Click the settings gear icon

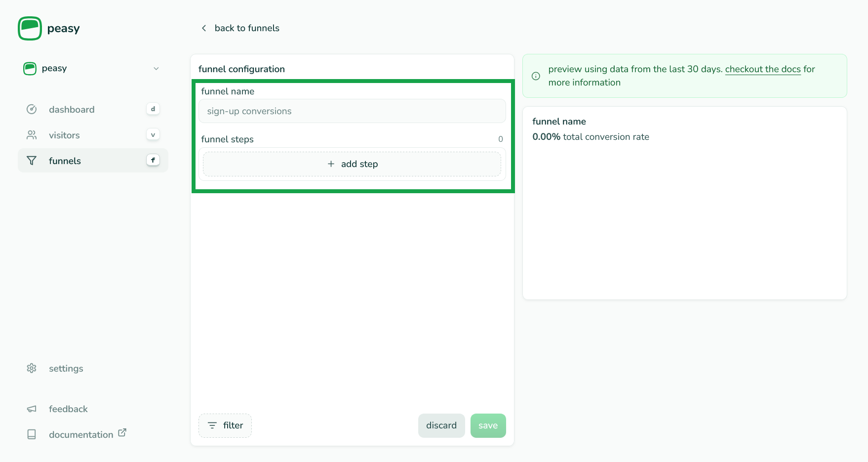[32, 368]
